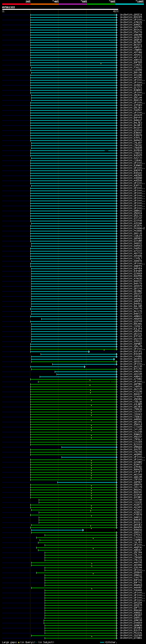Select hit label UniRef100_A4HV63
146x644 pixels.
coord(131,246)
